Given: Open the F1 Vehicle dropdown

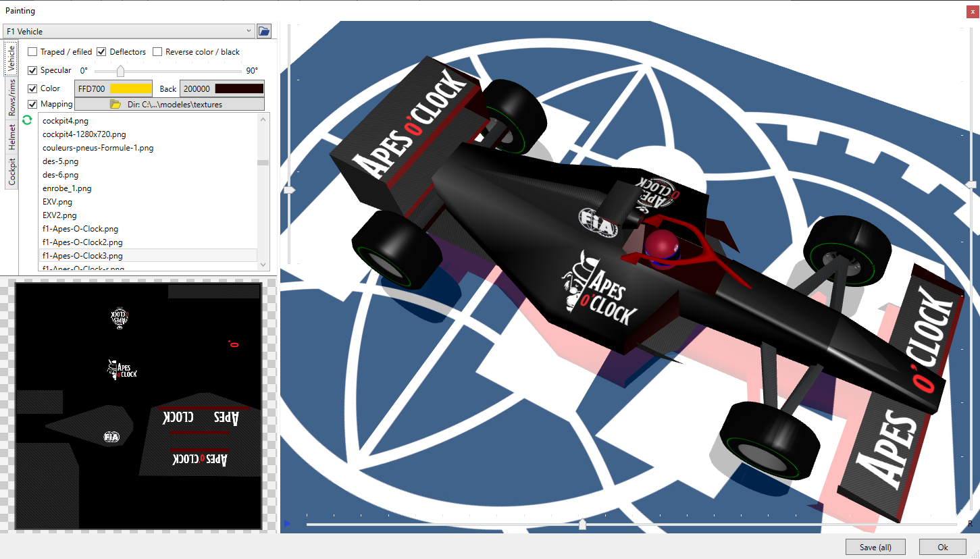Looking at the screenshot, I should (x=128, y=31).
